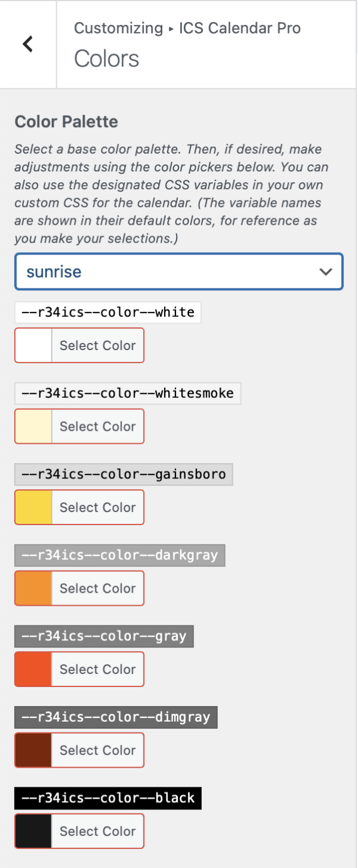The image size is (358, 868).
Task: Click the chevron on the sunrise selector
Action: click(326, 272)
